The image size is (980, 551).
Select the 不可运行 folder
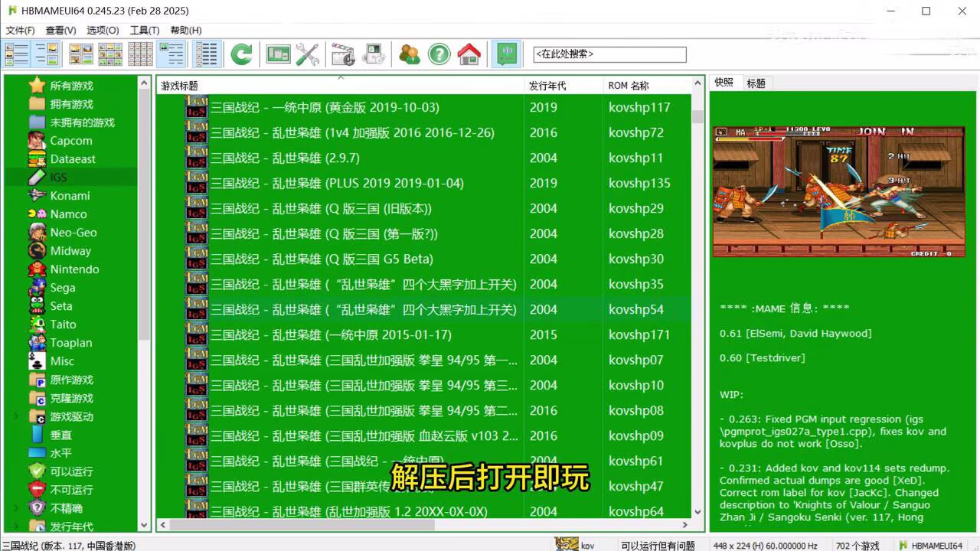click(x=71, y=490)
